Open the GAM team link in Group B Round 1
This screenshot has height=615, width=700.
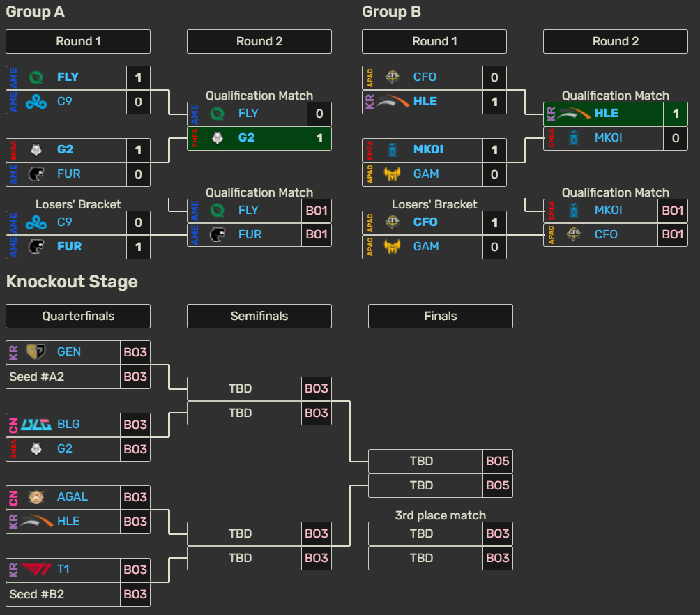426,174
